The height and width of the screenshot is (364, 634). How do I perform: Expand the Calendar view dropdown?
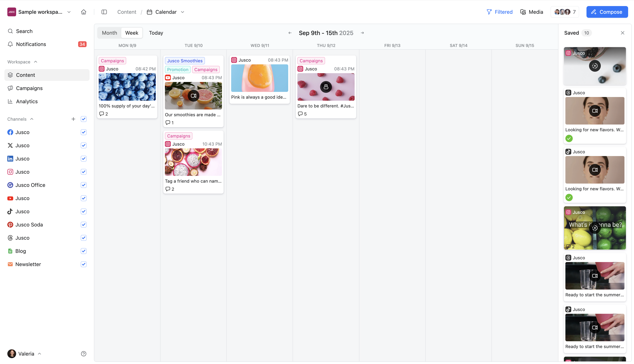pos(183,12)
